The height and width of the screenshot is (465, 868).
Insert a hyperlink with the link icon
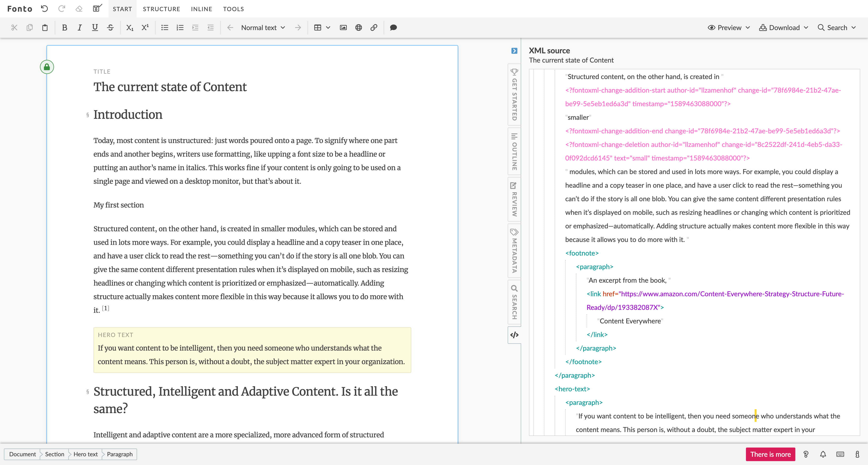coord(374,28)
